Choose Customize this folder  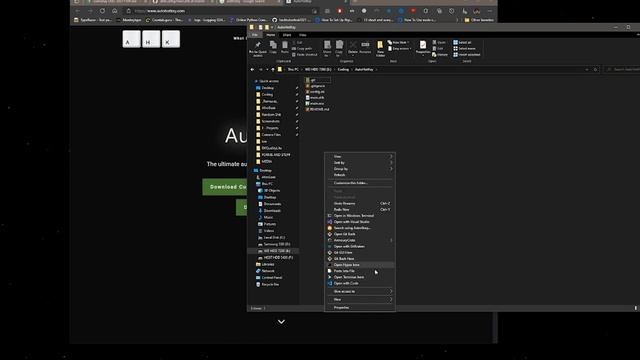pos(360,183)
